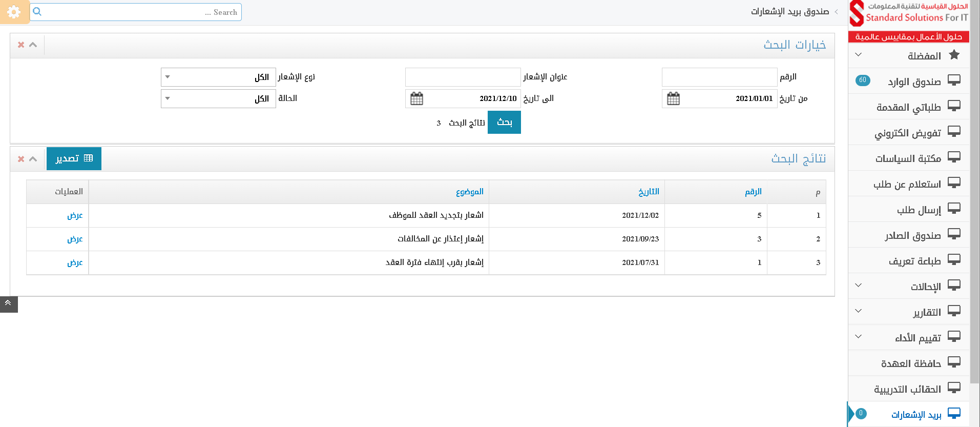This screenshot has height=427, width=980.
Task: Close the search options panel with X
Action: click(21, 45)
